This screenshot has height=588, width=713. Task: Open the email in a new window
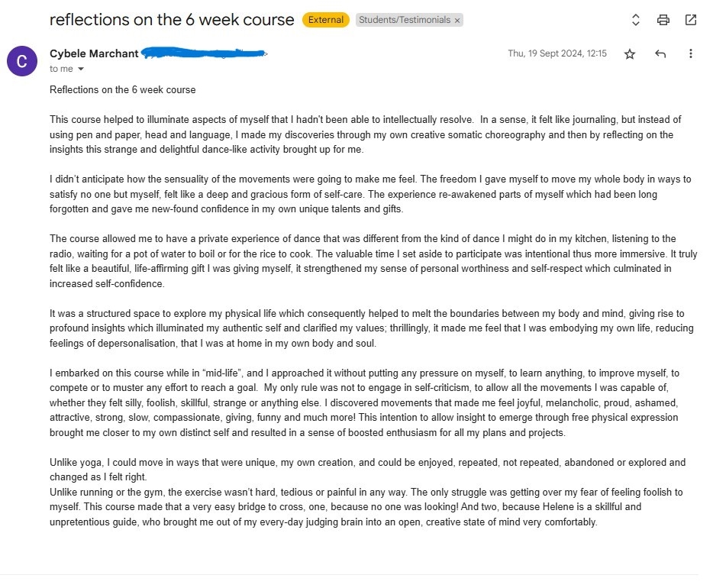[x=691, y=21]
